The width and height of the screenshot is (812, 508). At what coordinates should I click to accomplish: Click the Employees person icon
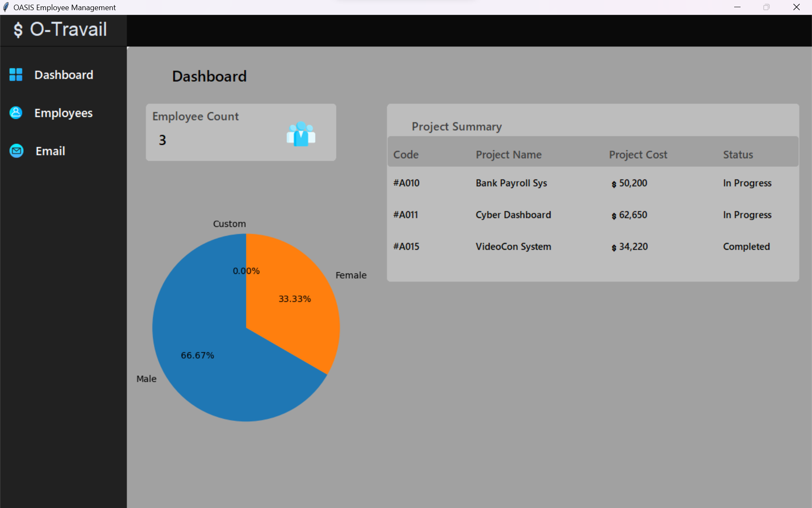coord(16,113)
